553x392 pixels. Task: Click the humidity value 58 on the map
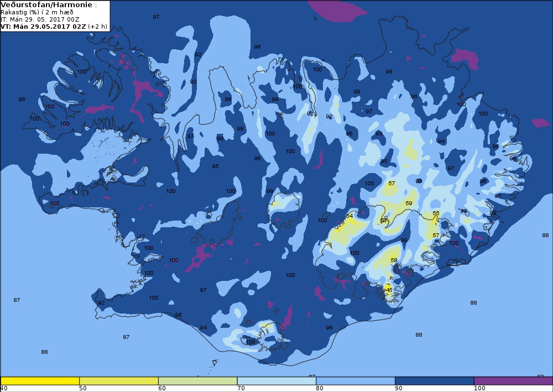pyautogui.click(x=394, y=260)
